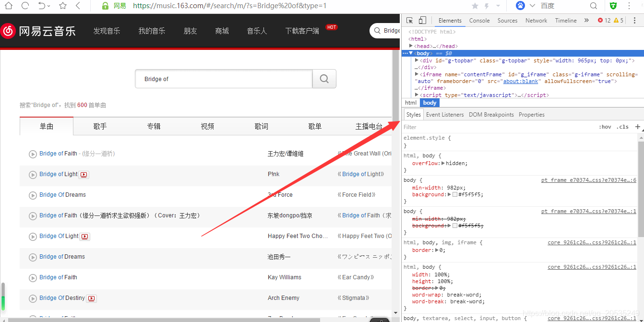Open 发现音乐 in the top navigation
The image size is (644, 322).
tap(107, 31)
